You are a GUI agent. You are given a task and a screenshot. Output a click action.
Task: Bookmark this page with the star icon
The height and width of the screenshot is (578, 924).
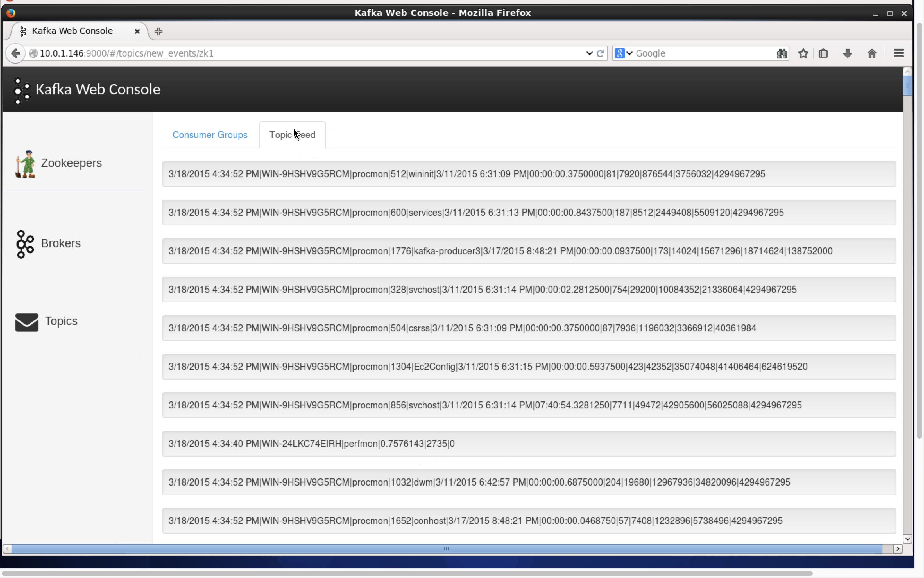point(803,53)
